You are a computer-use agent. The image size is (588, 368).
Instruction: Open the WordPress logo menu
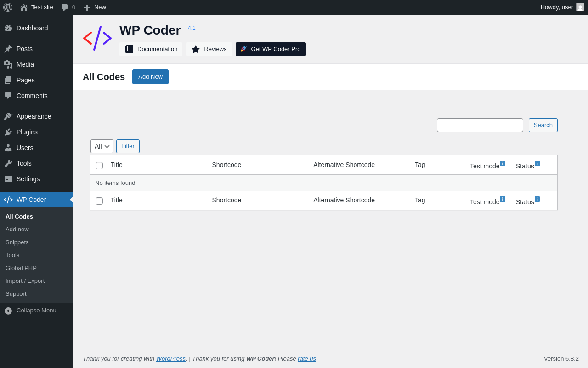(8, 7)
